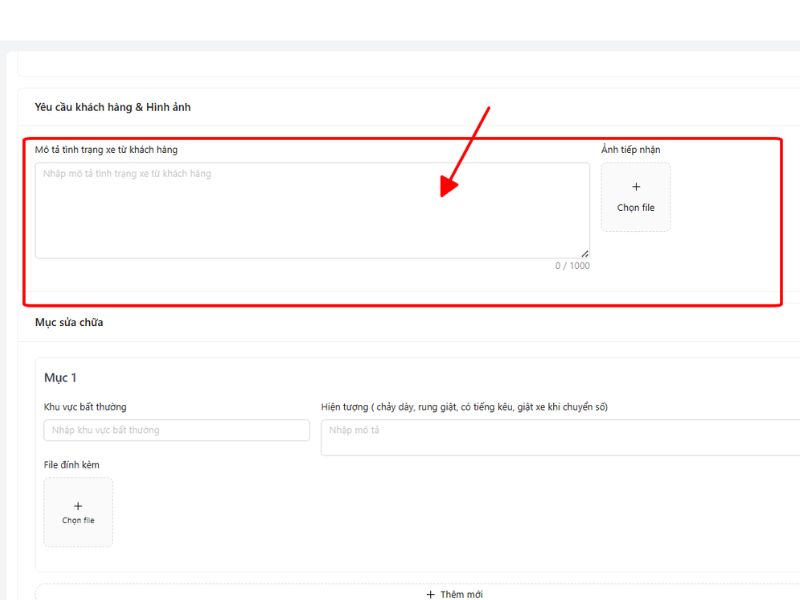Focus the "Nhập khu vực bất thường" input
The width and height of the screenshot is (800, 600).
point(177,430)
